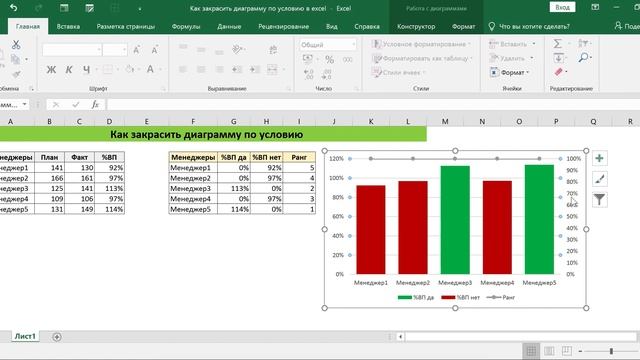The width and height of the screenshot is (640, 360).
Task: Switch to the Вставка tab
Action: [68, 27]
